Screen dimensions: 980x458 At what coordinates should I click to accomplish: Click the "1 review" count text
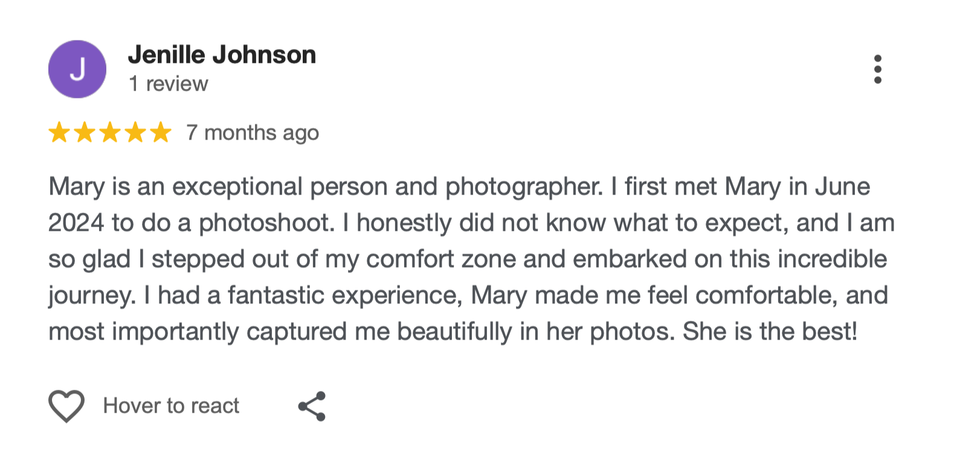coord(168,83)
